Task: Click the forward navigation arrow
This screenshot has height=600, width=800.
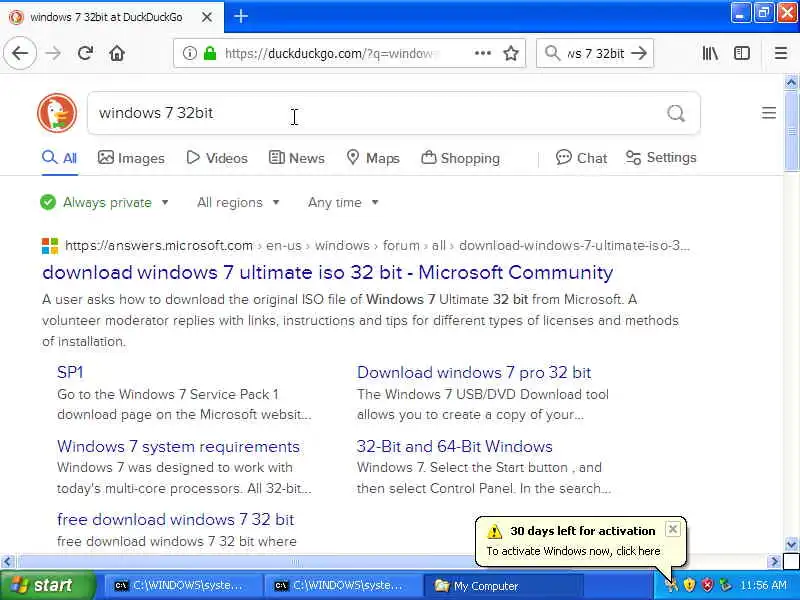Action: coord(53,53)
